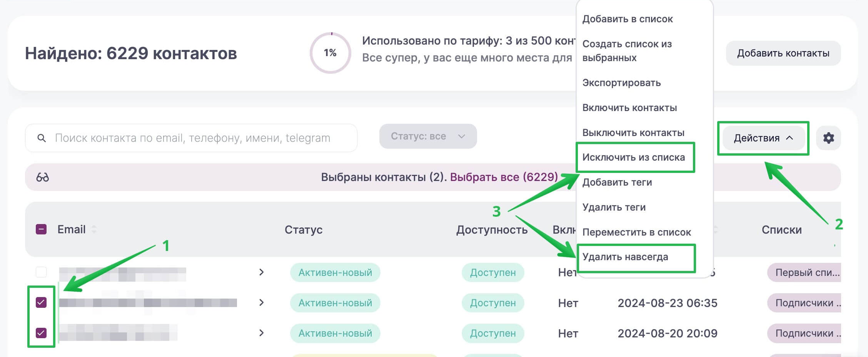Click the Доступность column header

[492, 229]
